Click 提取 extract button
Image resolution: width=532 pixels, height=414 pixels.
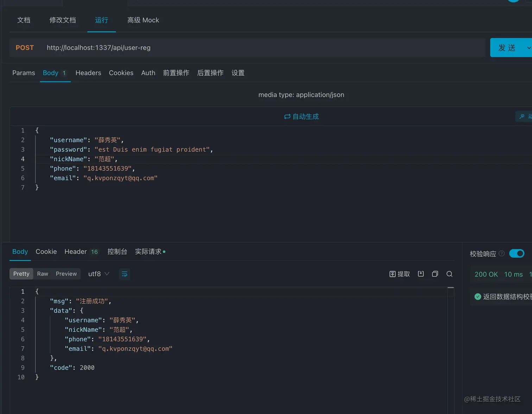click(x=400, y=274)
